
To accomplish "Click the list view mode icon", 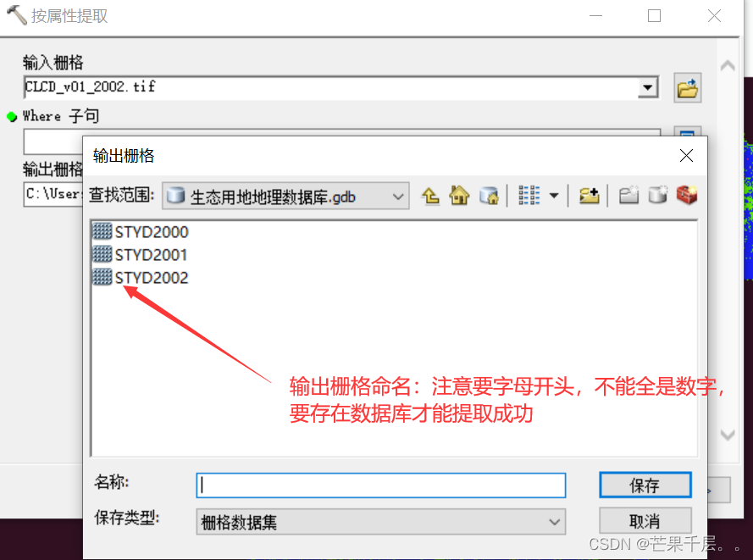I will (x=529, y=196).
